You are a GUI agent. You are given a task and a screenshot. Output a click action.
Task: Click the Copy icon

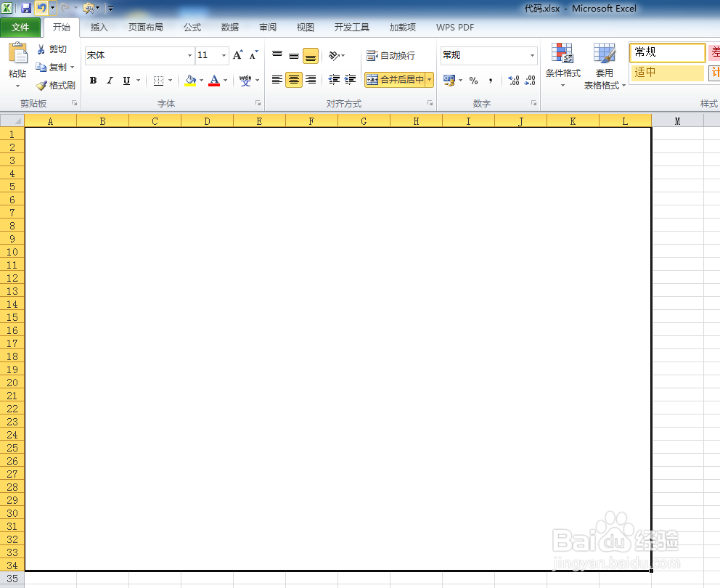(41, 67)
